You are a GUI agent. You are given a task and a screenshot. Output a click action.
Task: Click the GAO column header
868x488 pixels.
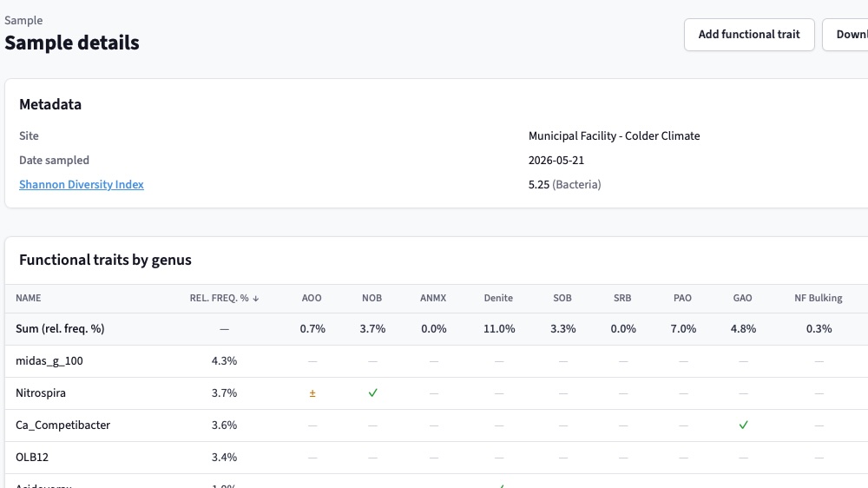[742, 298]
